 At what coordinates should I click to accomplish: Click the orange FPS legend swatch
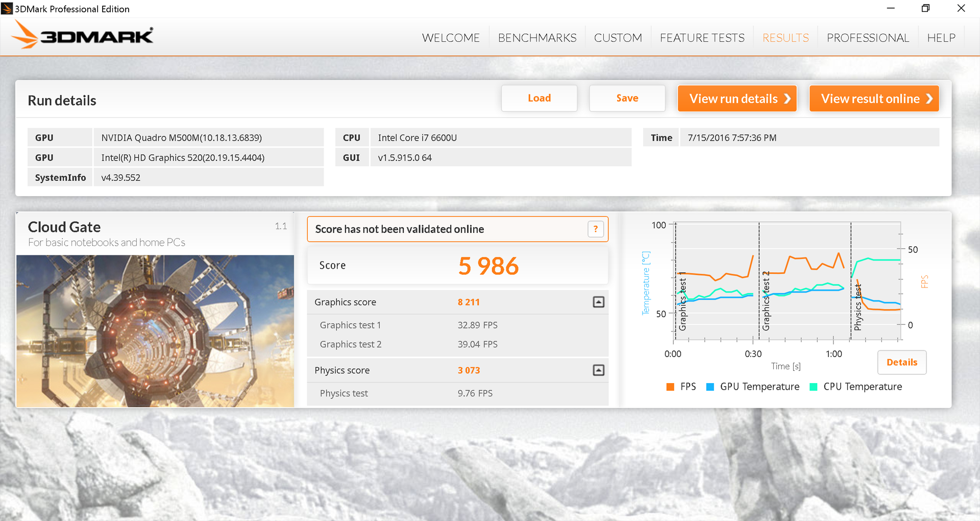pyautogui.click(x=670, y=387)
